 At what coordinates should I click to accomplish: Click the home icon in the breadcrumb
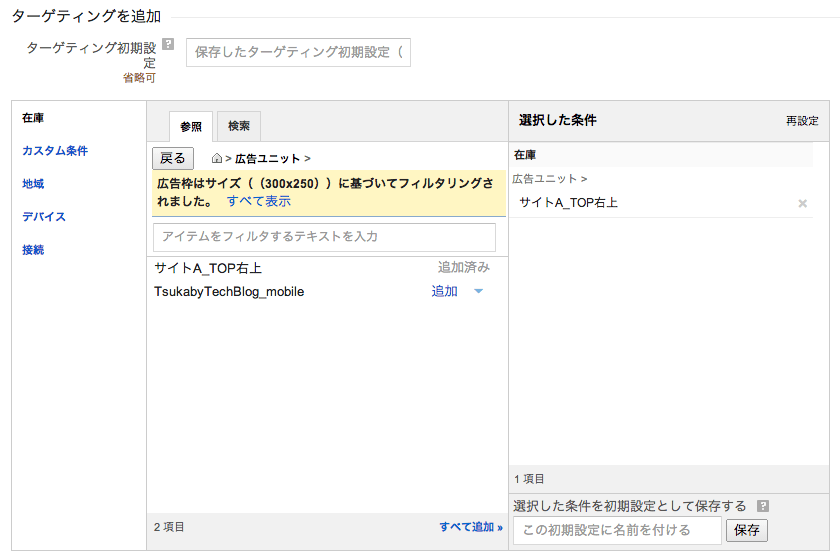(x=216, y=158)
